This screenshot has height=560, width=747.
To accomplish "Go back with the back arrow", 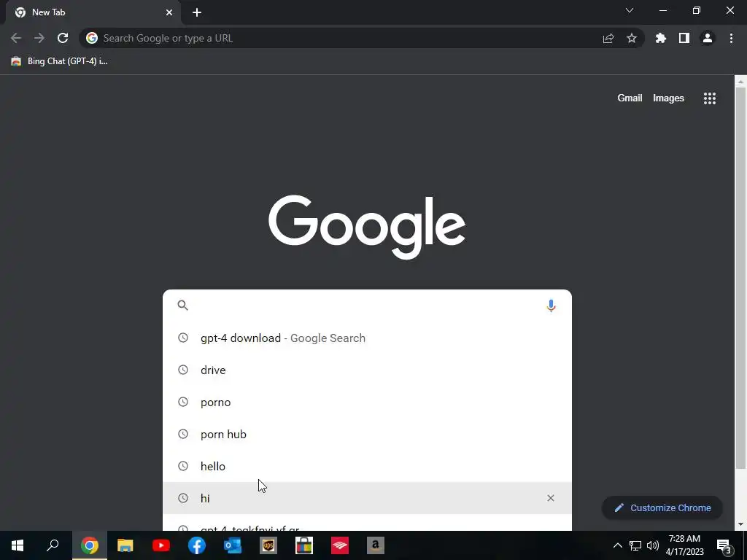I will pos(16,38).
